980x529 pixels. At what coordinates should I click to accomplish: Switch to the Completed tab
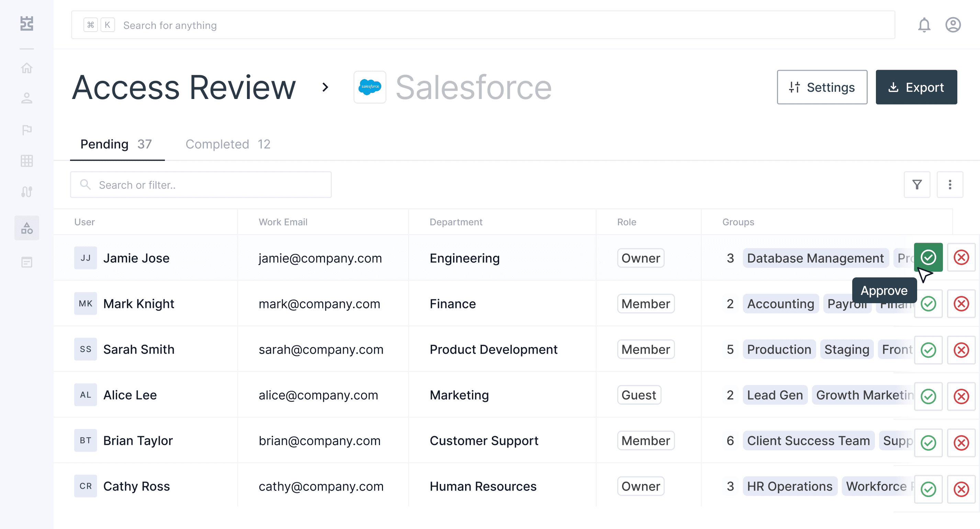(227, 144)
